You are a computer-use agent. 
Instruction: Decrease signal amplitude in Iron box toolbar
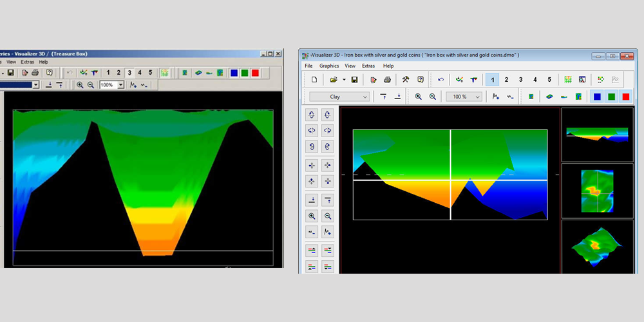(x=510, y=97)
